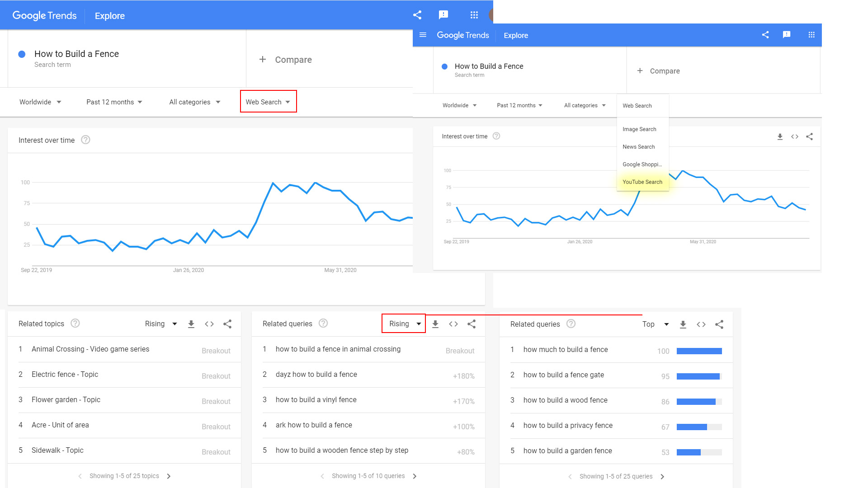Select News Search option
Image resolution: width=868 pixels, height=488 pixels.
(642, 147)
